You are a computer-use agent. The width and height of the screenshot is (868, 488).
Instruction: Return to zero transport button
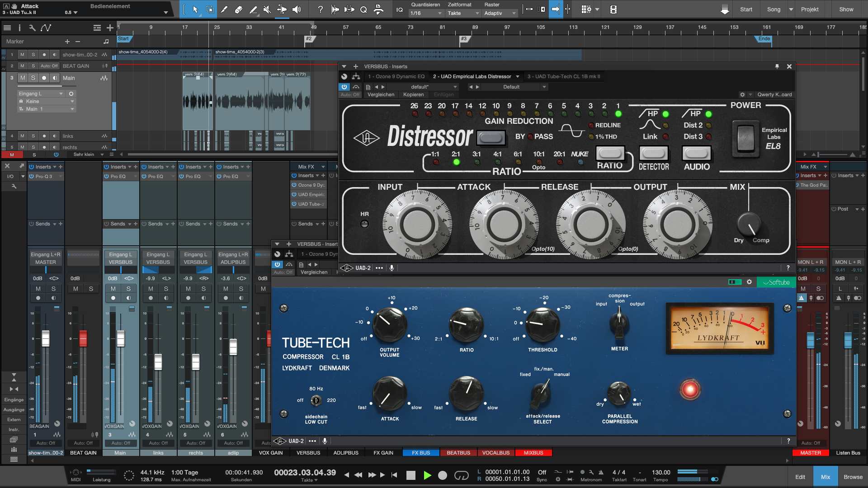394,475
